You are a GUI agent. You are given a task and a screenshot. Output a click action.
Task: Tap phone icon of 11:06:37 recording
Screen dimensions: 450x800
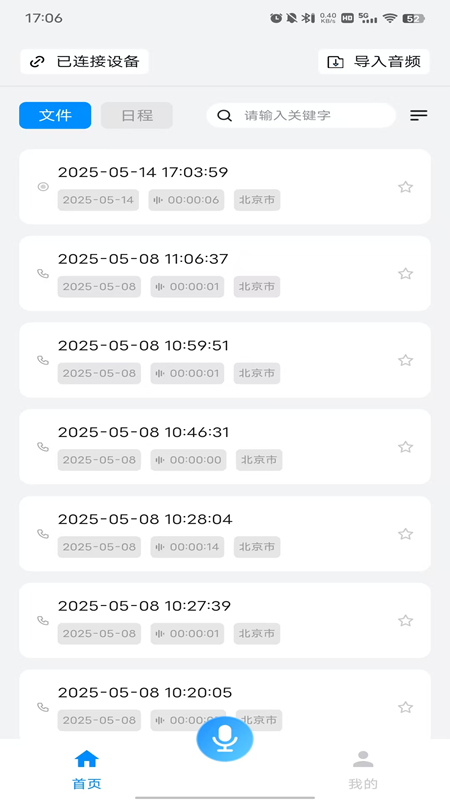click(43, 273)
